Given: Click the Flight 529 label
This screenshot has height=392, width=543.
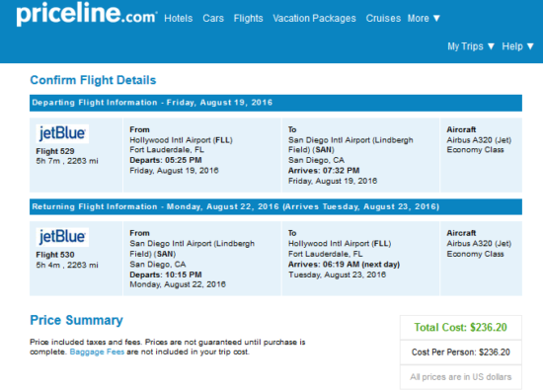Looking at the screenshot, I should (55, 151).
